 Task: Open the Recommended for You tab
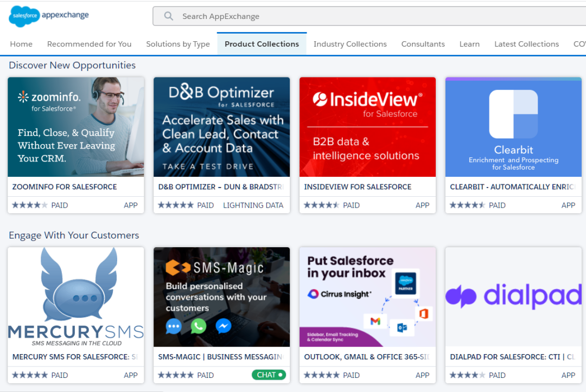(90, 44)
